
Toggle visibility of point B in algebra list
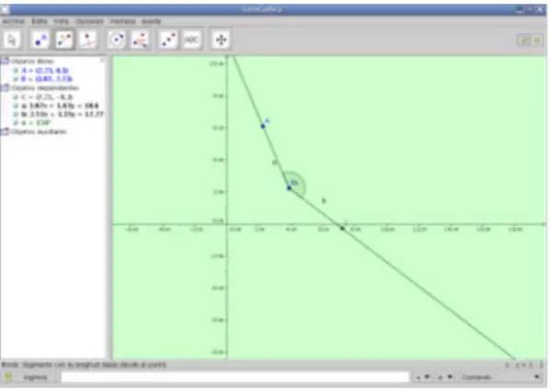pos(16,79)
